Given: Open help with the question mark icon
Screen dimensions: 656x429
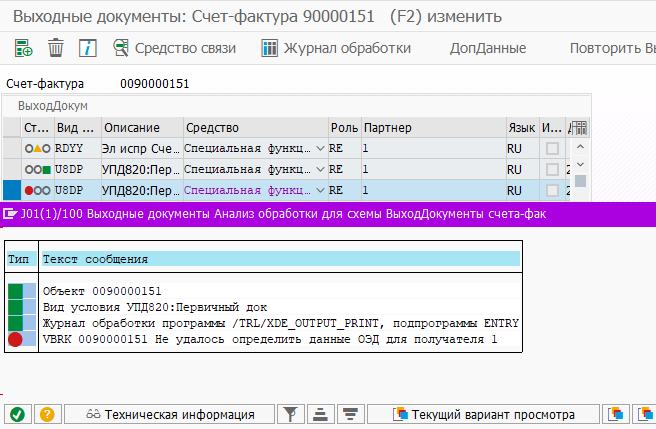Looking at the screenshot, I should [x=45, y=414].
